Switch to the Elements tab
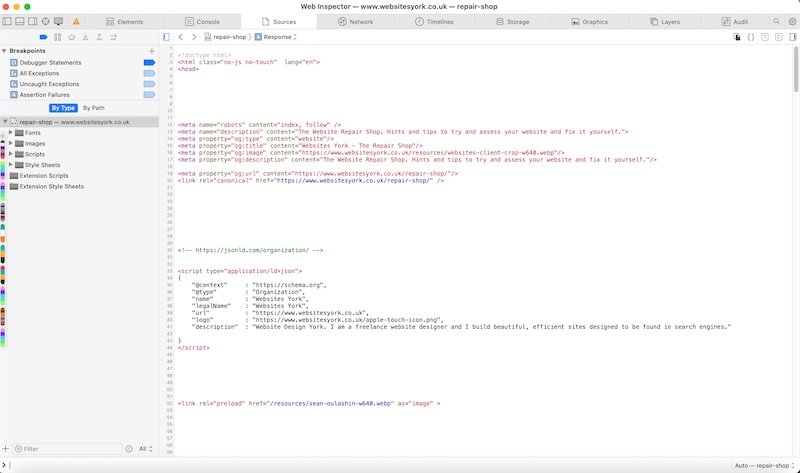The width and height of the screenshot is (800, 473). pos(124,21)
